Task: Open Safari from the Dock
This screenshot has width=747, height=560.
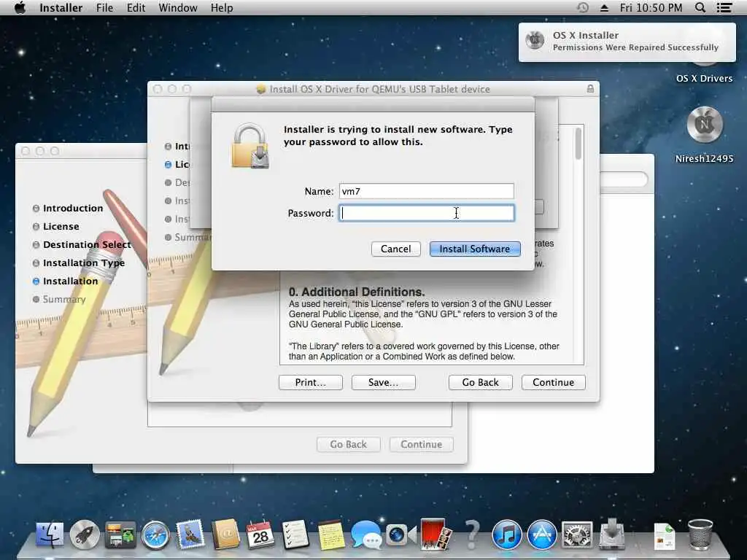Action: (x=155, y=534)
